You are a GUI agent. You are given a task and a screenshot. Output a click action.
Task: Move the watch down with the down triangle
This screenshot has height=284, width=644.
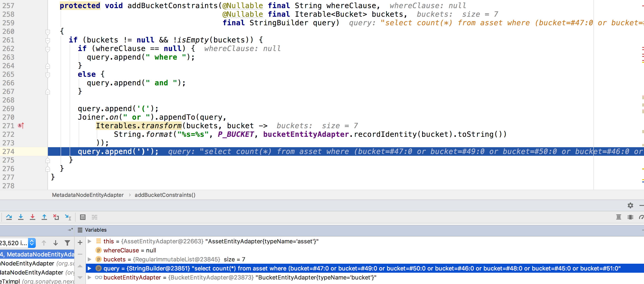[x=80, y=277]
